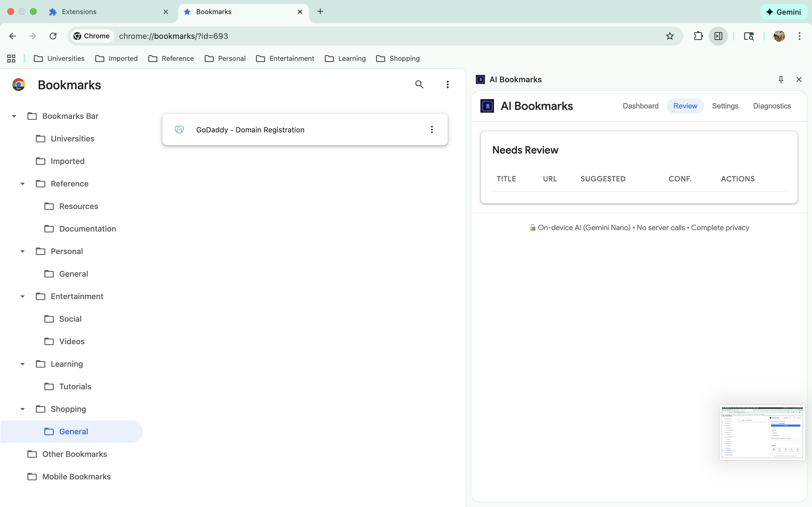Image resolution: width=812 pixels, height=507 pixels.
Task: Collapse the Reference folder arrow
Action: [23, 184]
